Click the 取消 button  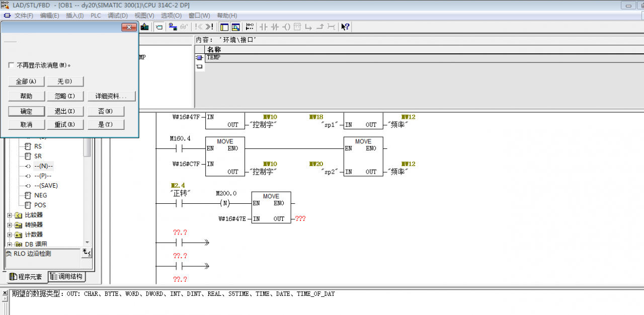point(26,125)
